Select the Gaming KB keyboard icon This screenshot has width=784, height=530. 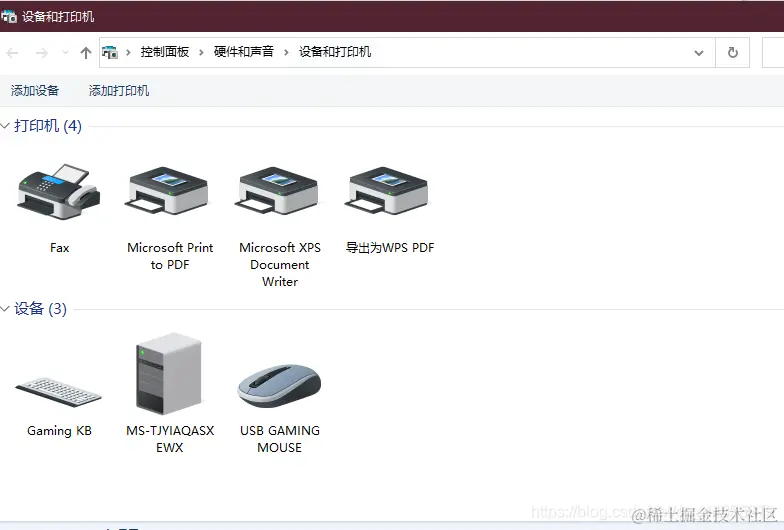(59, 392)
